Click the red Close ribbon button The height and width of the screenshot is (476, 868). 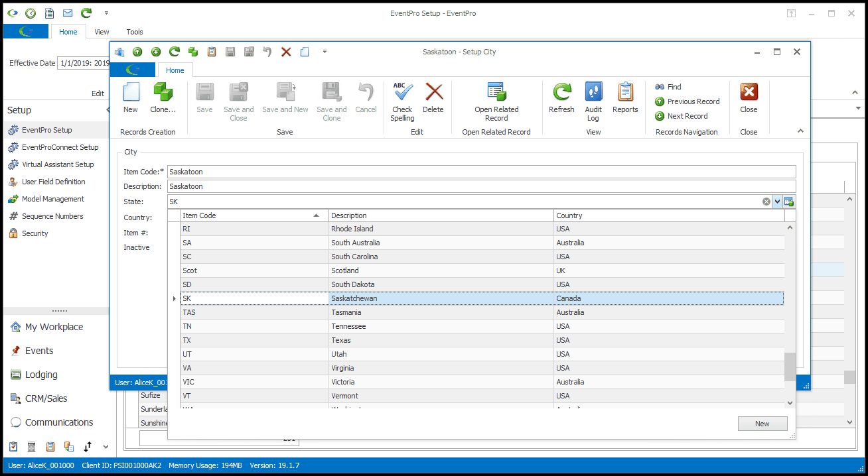[749, 98]
